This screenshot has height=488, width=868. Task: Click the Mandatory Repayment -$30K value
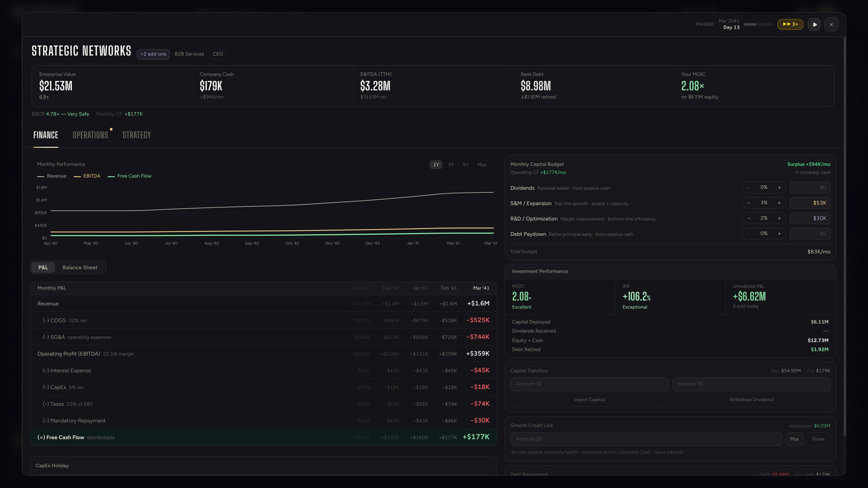coord(480,421)
